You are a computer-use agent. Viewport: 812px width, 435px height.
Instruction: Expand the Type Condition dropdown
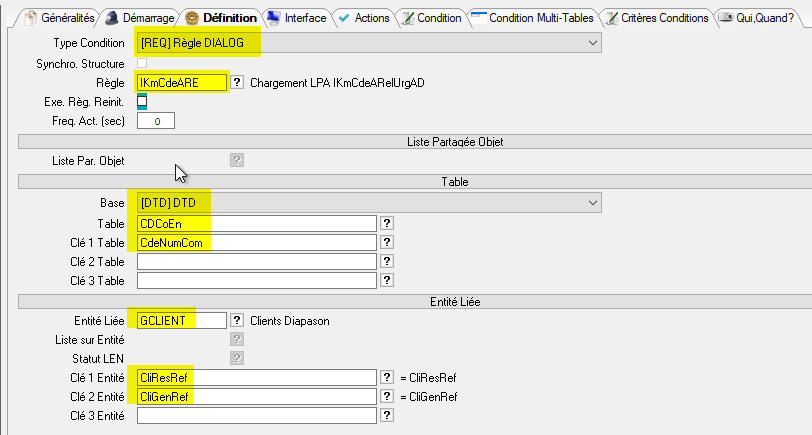(x=593, y=44)
